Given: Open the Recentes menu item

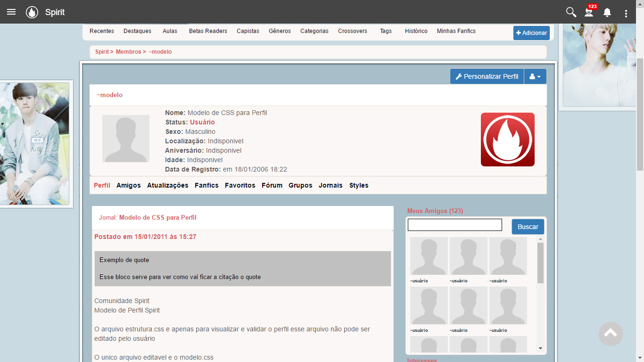Looking at the screenshot, I should tap(102, 31).
